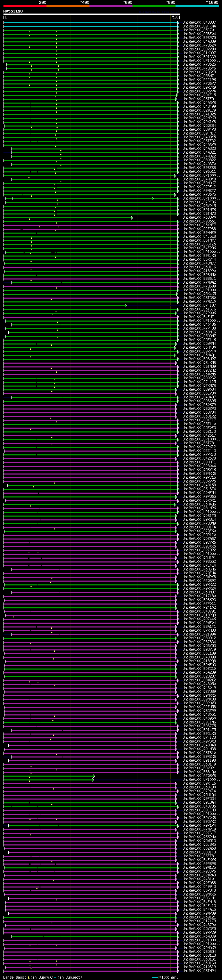Viewport: 222px width, 980px height.
Task: Open the UniRef100_Q9FKA4 hit label
Action: 199,26
